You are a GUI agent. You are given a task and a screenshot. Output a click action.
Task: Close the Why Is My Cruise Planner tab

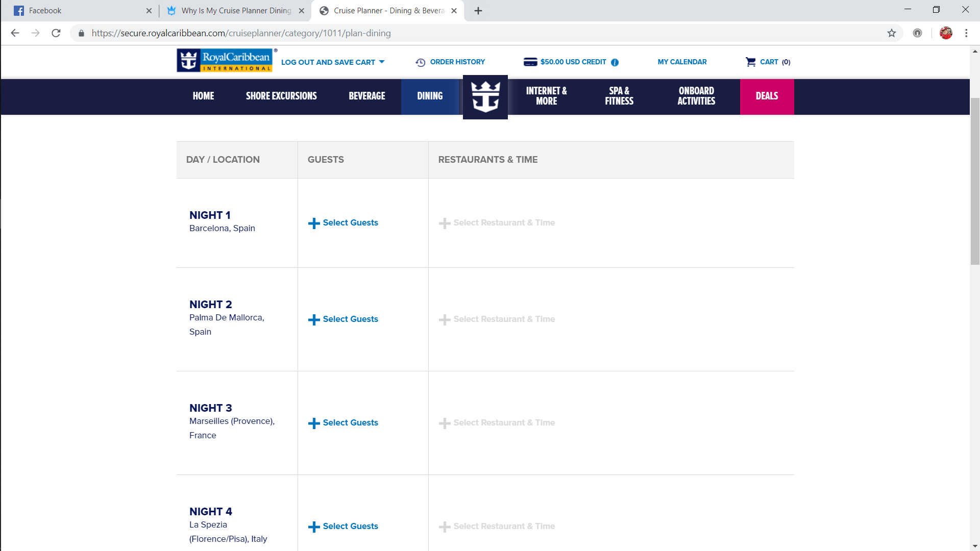click(x=302, y=11)
